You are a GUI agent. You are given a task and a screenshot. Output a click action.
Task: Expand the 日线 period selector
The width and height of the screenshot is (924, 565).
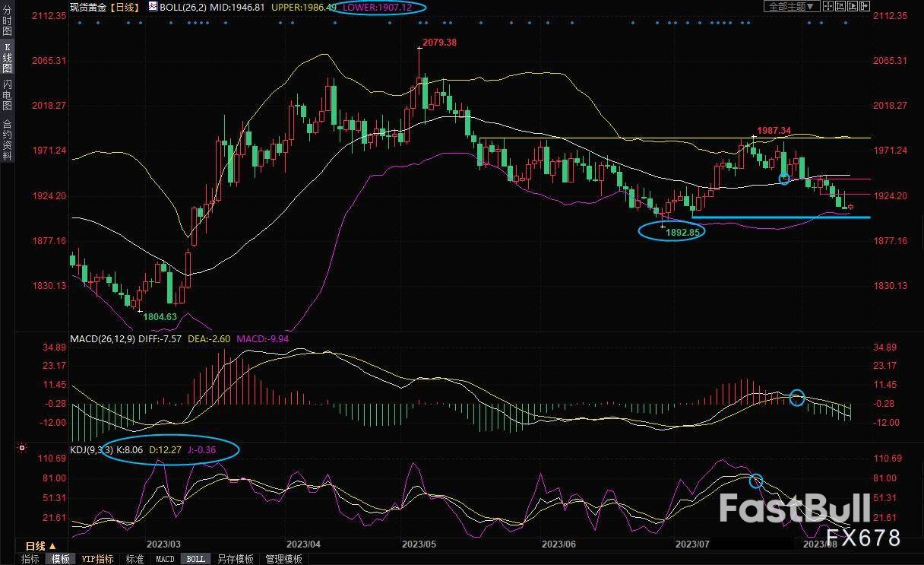(40, 546)
